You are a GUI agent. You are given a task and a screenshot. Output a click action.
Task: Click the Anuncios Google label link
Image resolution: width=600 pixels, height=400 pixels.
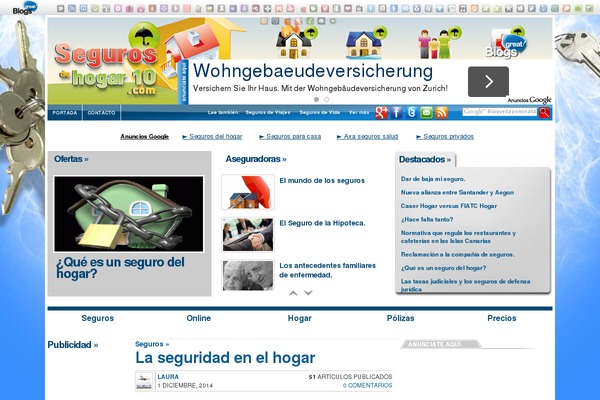[145, 137]
